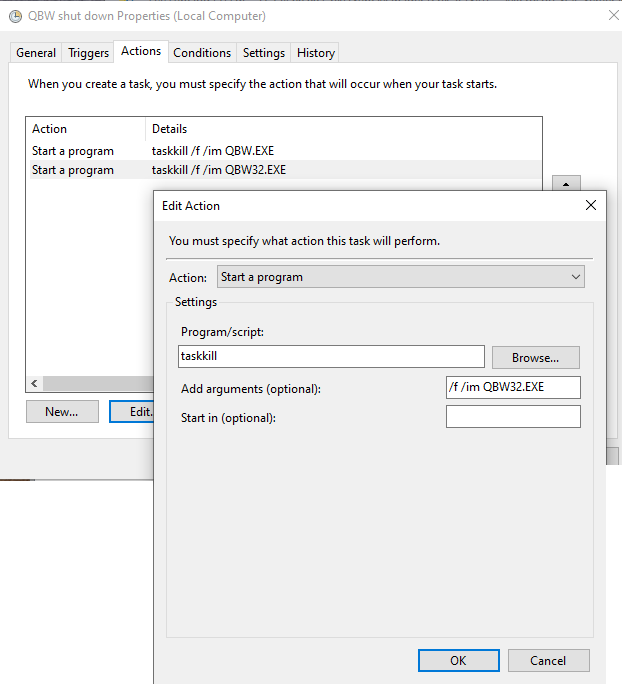Confirm the action with OK
This screenshot has width=622, height=684.
[458, 660]
